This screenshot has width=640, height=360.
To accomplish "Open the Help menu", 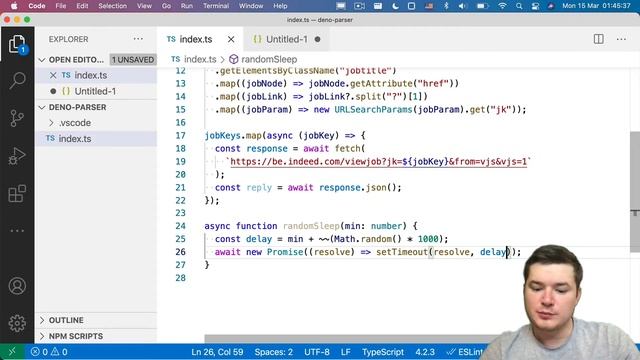I will pyautogui.click(x=280, y=6).
